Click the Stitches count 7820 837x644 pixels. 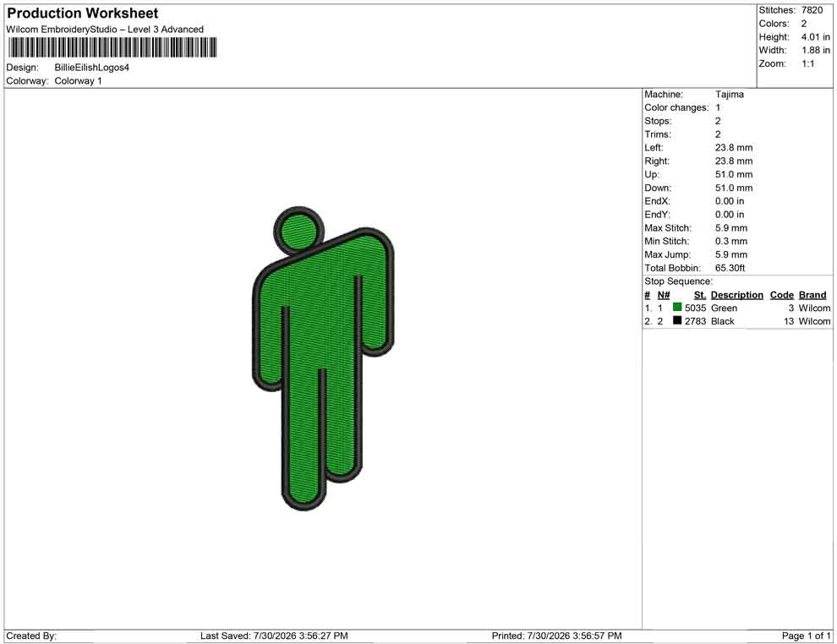[x=812, y=10]
